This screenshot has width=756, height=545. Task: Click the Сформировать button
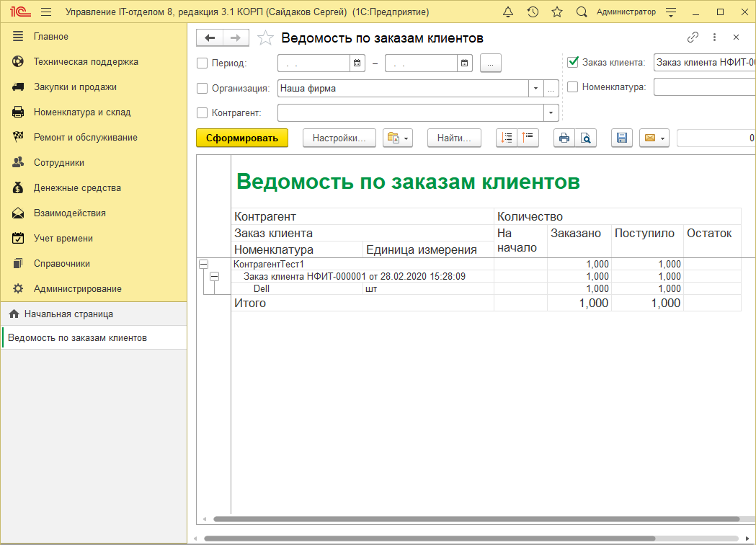coord(241,138)
